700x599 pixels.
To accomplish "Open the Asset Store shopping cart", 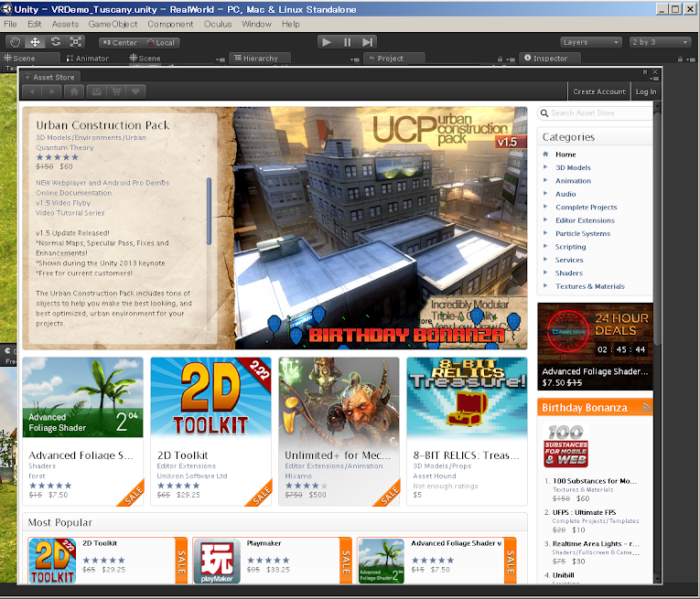I will click(x=116, y=91).
